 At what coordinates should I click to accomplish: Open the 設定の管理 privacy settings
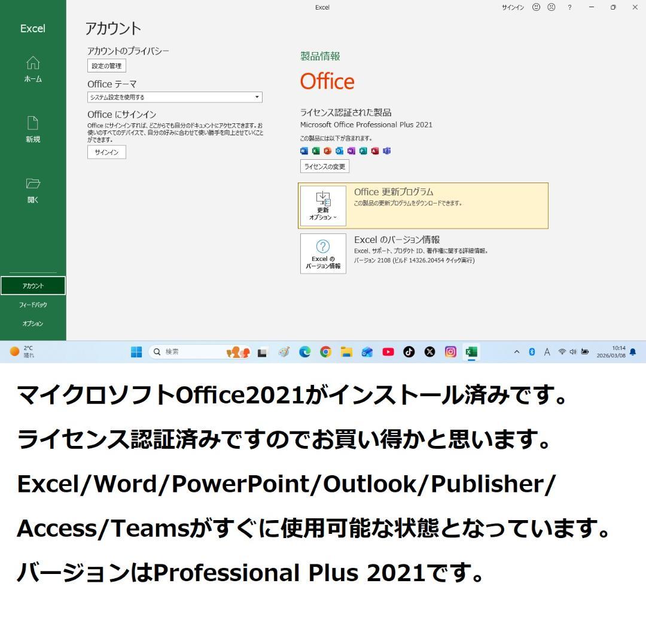[106, 66]
